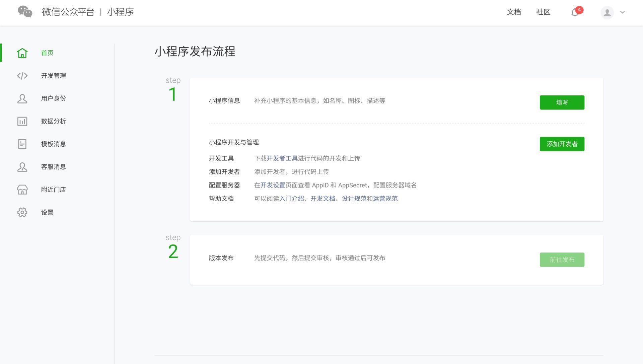Click the 附近门店 nearby stores icon
This screenshot has width=643, height=364.
click(x=22, y=189)
